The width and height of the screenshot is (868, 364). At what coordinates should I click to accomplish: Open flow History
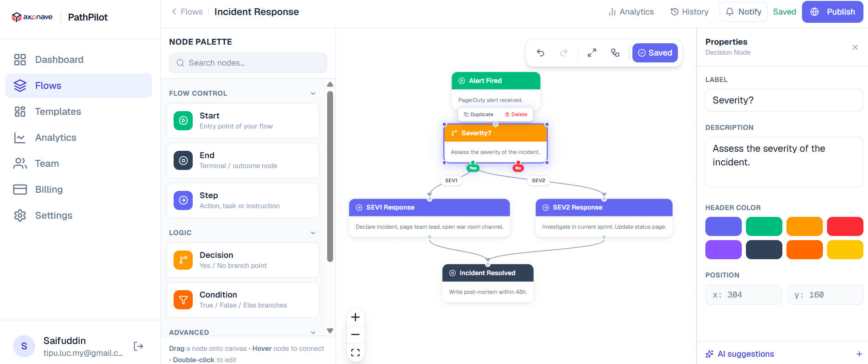(x=689, y=12)
